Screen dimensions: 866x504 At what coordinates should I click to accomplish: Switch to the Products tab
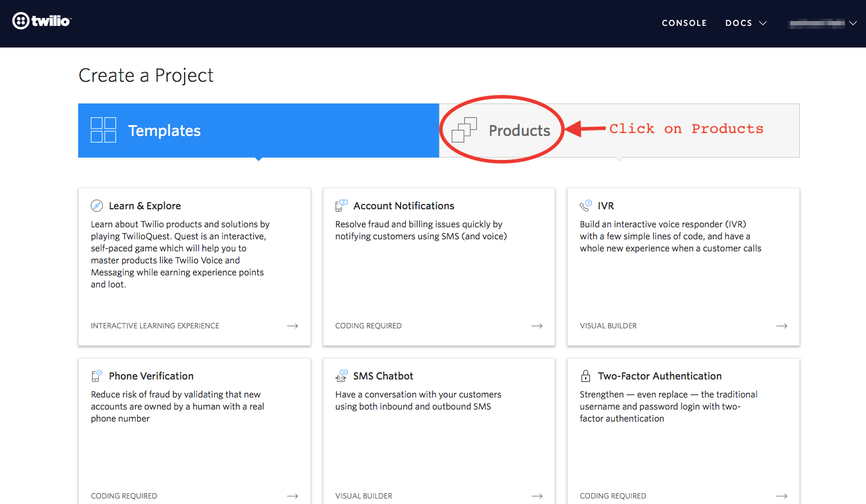tap(519, 131)
